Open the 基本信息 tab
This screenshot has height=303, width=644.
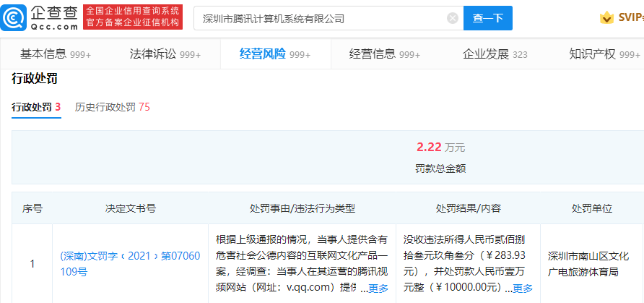[53, 54]
